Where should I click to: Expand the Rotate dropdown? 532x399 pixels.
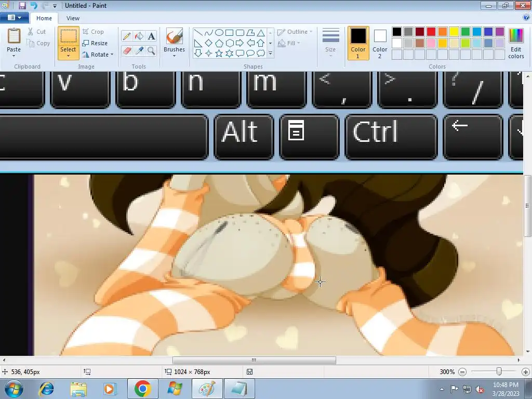pyautogui.click(x=112, y=55)
